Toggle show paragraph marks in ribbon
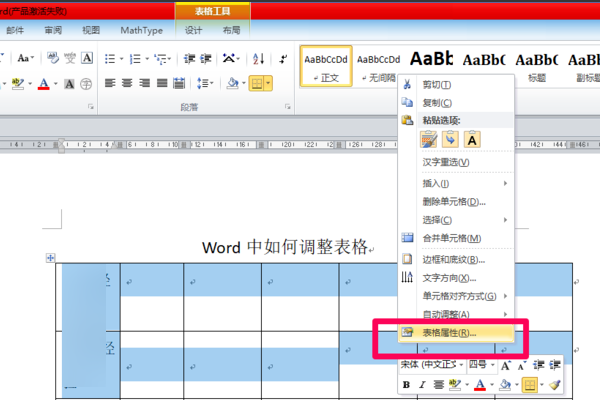The image size is (600, 400). click(x=283, y=59)
